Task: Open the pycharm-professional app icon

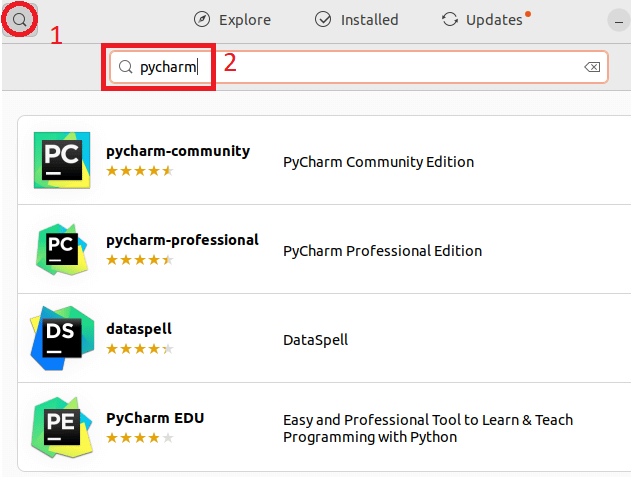Action: click(x=62, y=250)
